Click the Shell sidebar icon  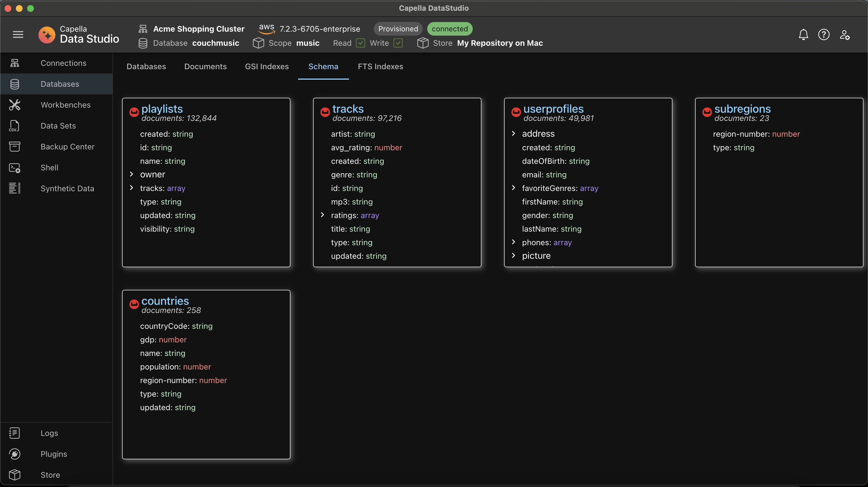[x=14, y=167]
